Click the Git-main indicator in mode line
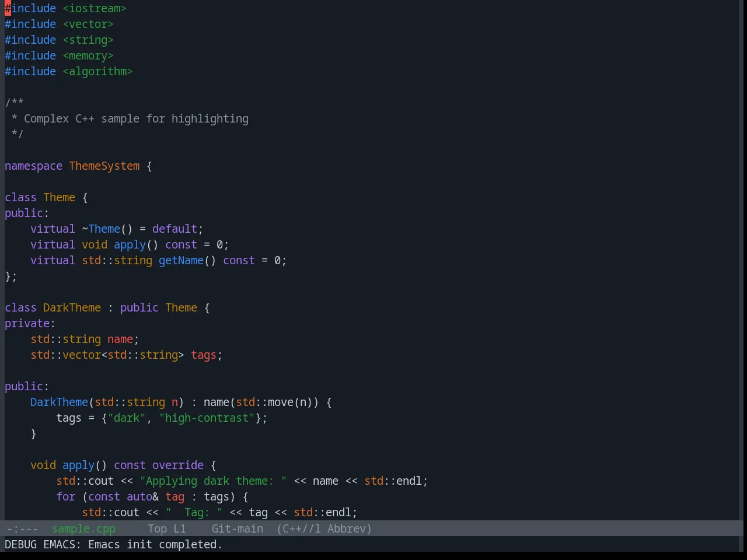Viewport: 747px width, 560px height. pyautogui.click(x=237, y=528)
